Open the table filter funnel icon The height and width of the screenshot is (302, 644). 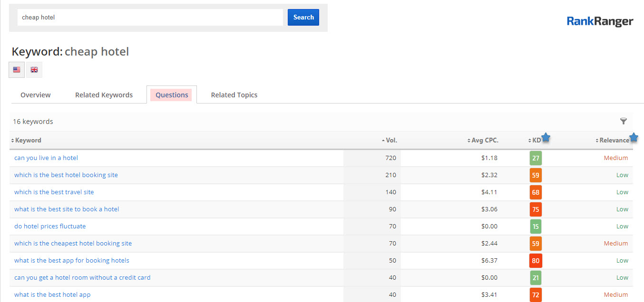(x=624, y=122)
